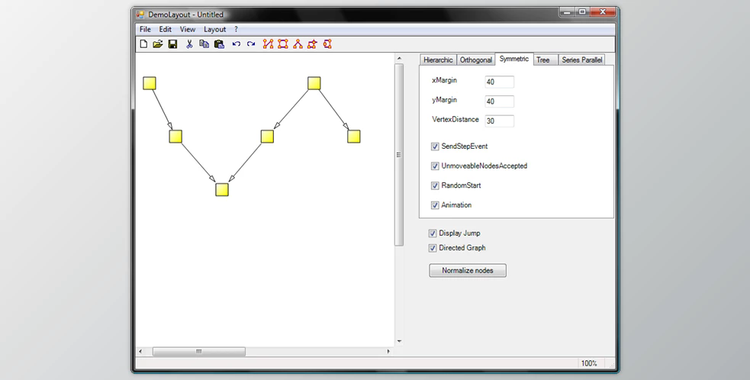Click the Open folder icon
Image resolution: width=750 pixels, height=380 pixels.
(157, 44)
